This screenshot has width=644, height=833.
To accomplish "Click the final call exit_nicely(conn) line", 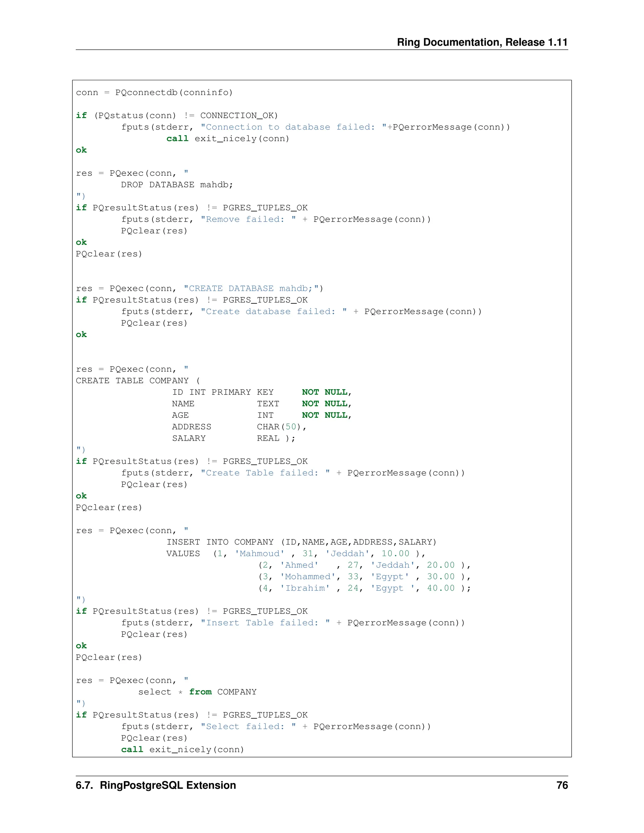I will point(182,749).
